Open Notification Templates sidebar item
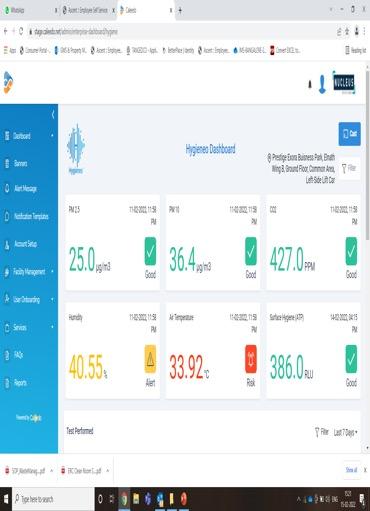Screen dimensions: 370x511 point(31,216)
